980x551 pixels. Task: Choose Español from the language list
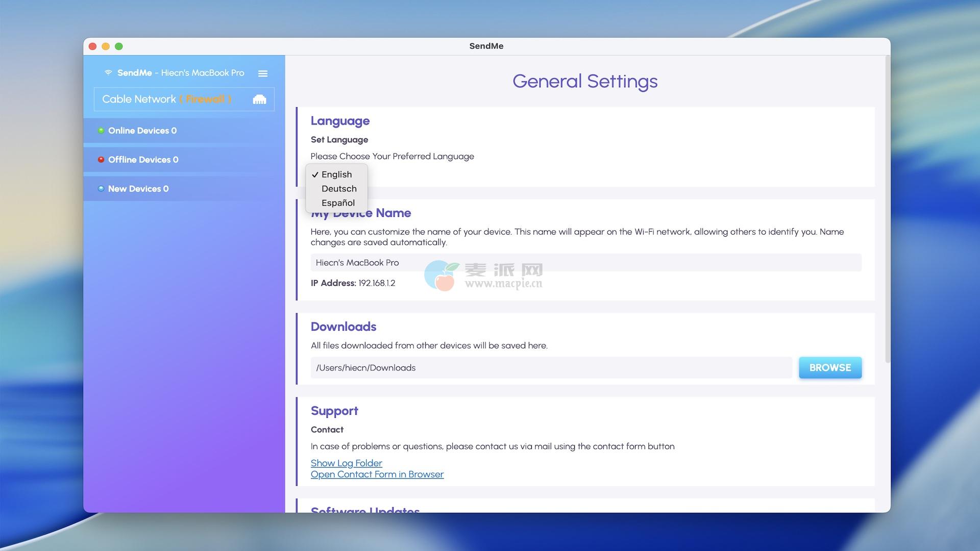pyautogui.click(x=338, y=203)
